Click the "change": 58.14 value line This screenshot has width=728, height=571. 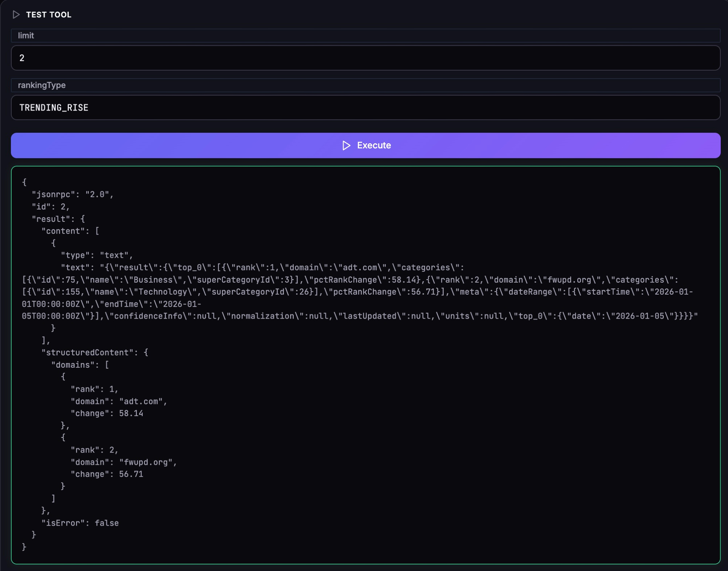click(x=107, y=414)
